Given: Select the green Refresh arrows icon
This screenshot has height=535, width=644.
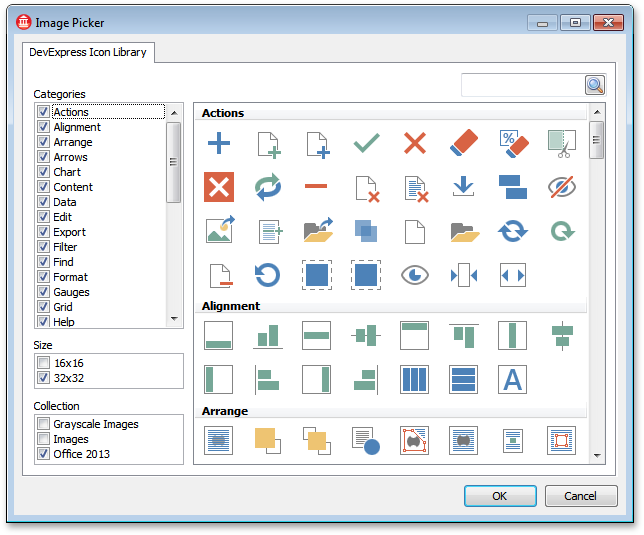Looking at the screenshot, I should 268,187.
